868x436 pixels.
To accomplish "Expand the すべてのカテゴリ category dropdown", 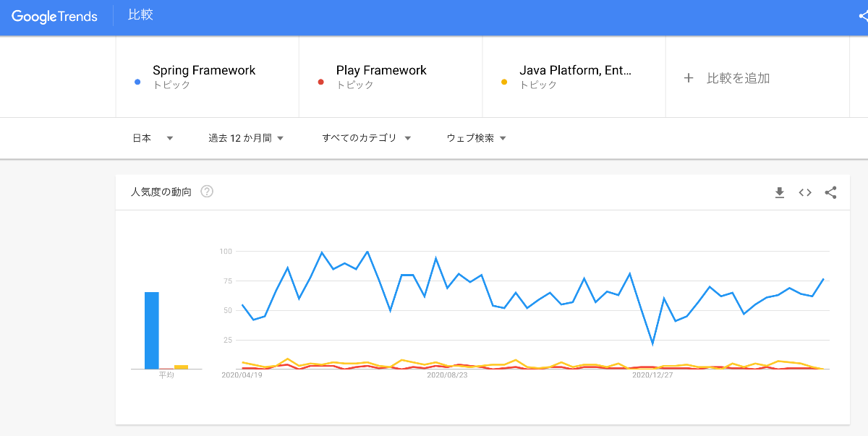I will pyautogui.click(x=366, y=138).
